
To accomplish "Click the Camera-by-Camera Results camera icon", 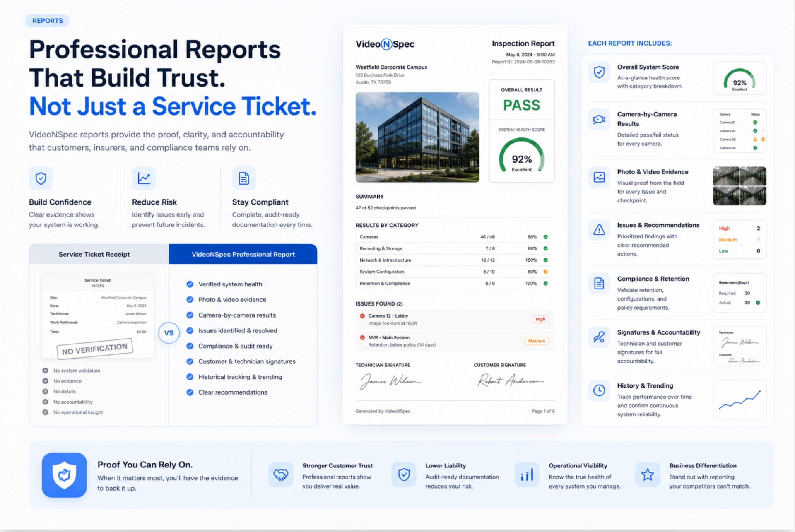I will (599, 120).
